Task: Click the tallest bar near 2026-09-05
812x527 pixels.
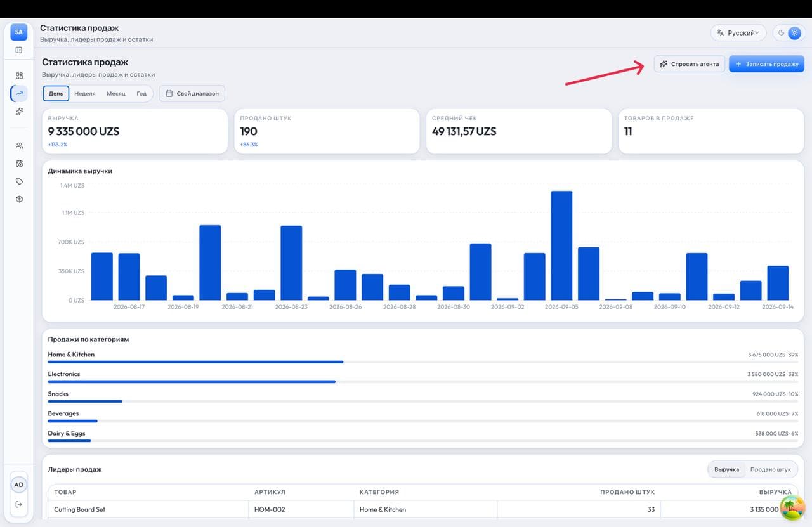Action: (561, 245)
